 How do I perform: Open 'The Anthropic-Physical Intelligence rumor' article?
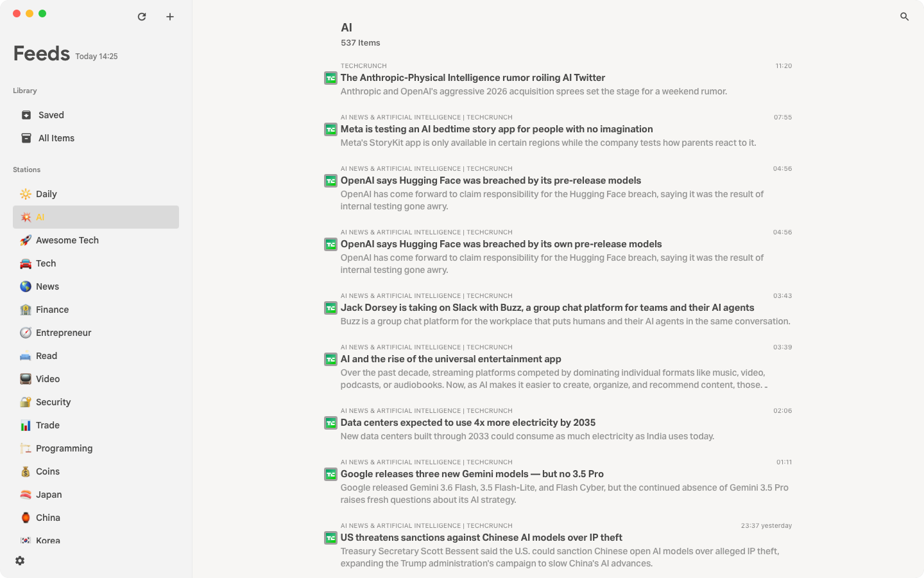click(x=473, y=78)
